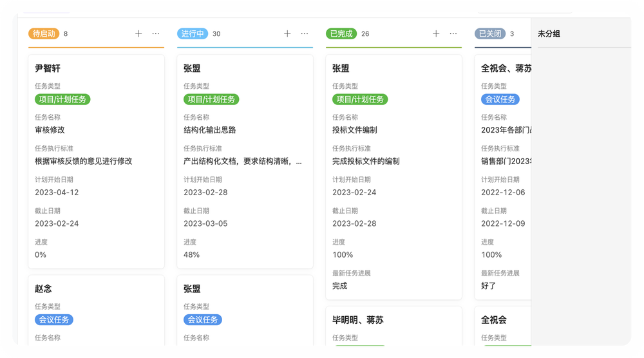Screen dimensions: 644x358
Task: Open the 未分组 column header
Action: (549, 33)
